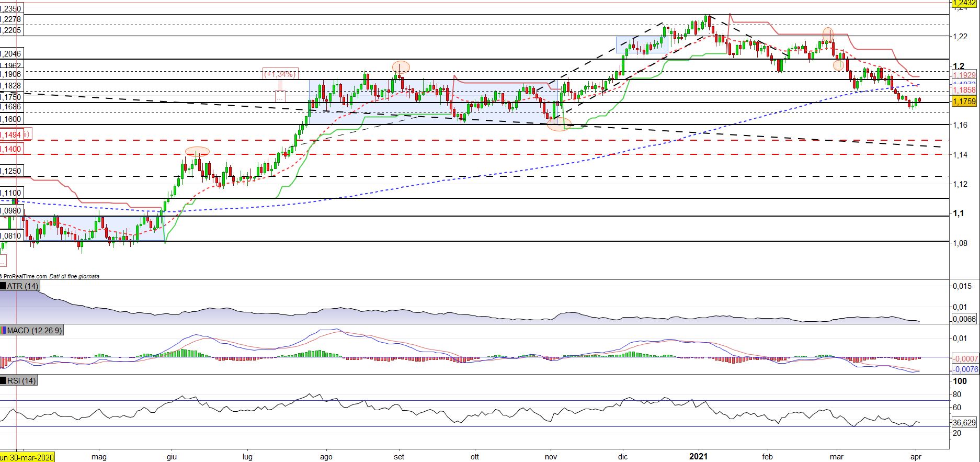Click the multicolor MACD indicator icon
The height and width of the screenshot is (462, 980).
3,330
